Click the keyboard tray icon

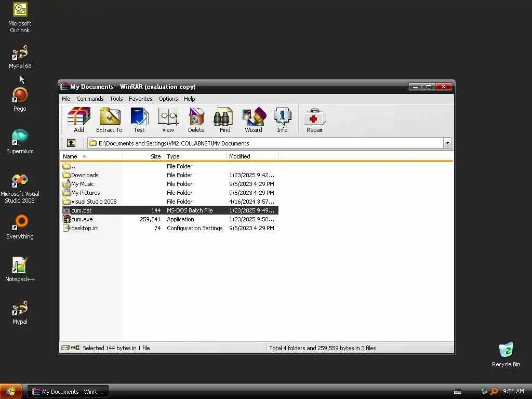(x=458, y=392)
